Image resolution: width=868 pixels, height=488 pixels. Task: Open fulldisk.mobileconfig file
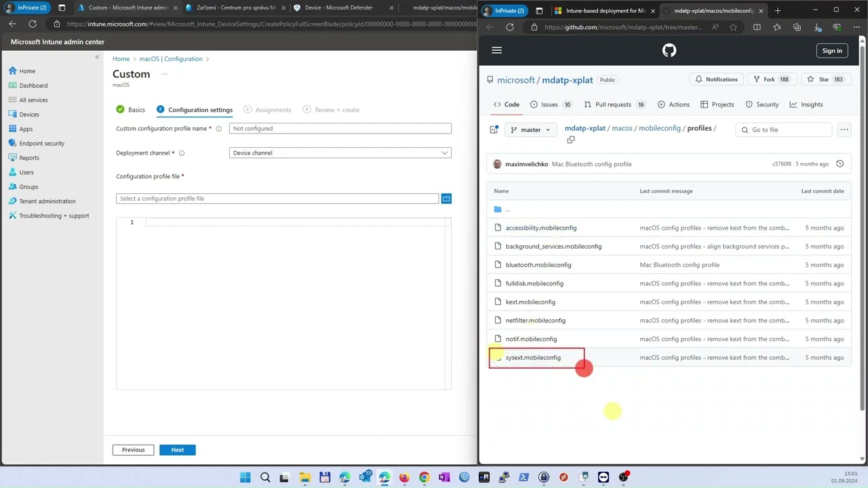(x=534, y=283)
